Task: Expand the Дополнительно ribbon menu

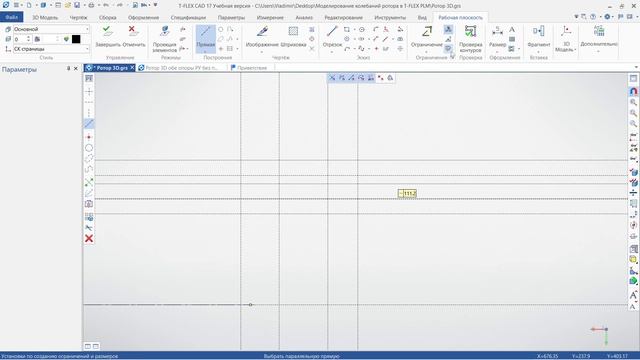Action: point(598,39)
